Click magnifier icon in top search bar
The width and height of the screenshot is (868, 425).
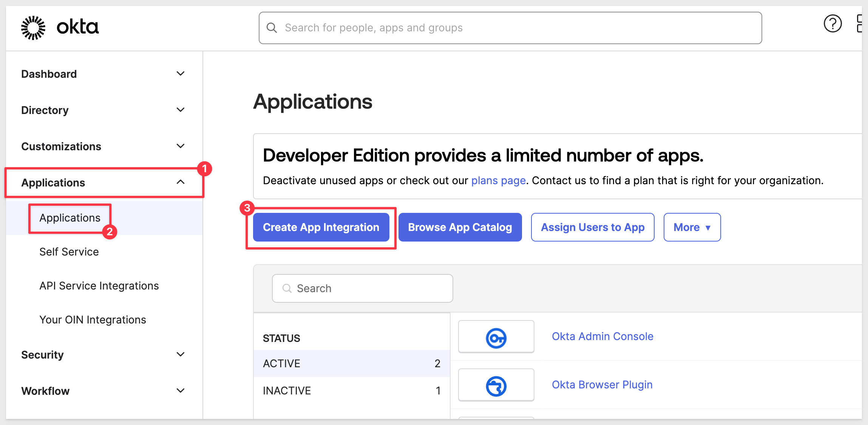point(272,28)
